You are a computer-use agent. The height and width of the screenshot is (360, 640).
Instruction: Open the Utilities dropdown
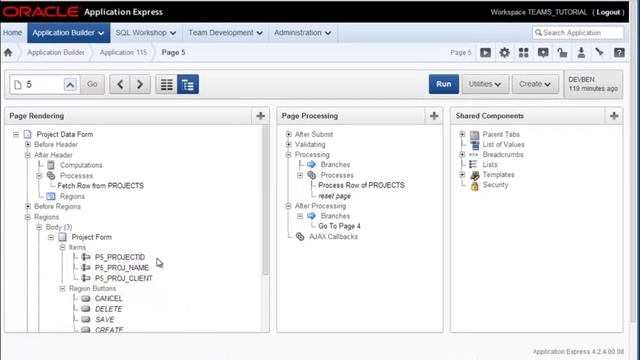[x=485, y=84]
